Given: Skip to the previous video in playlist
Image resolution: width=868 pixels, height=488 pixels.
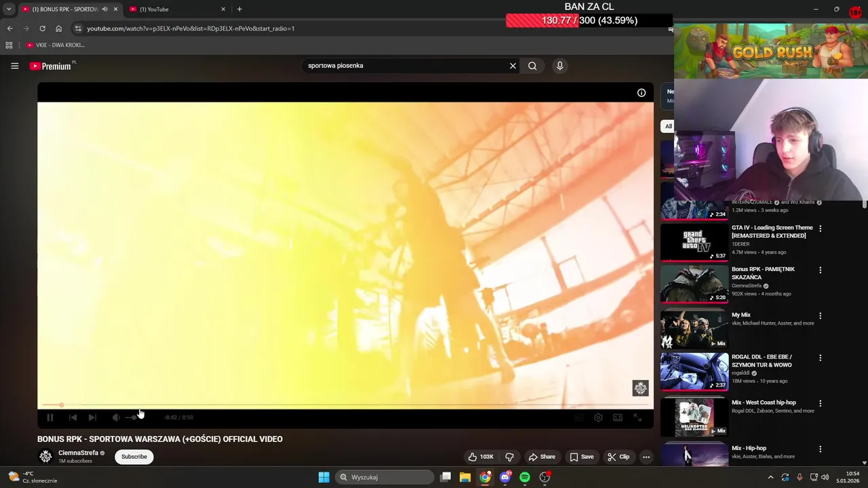Looking at the screenshot, I should click(x=73, y=418).
